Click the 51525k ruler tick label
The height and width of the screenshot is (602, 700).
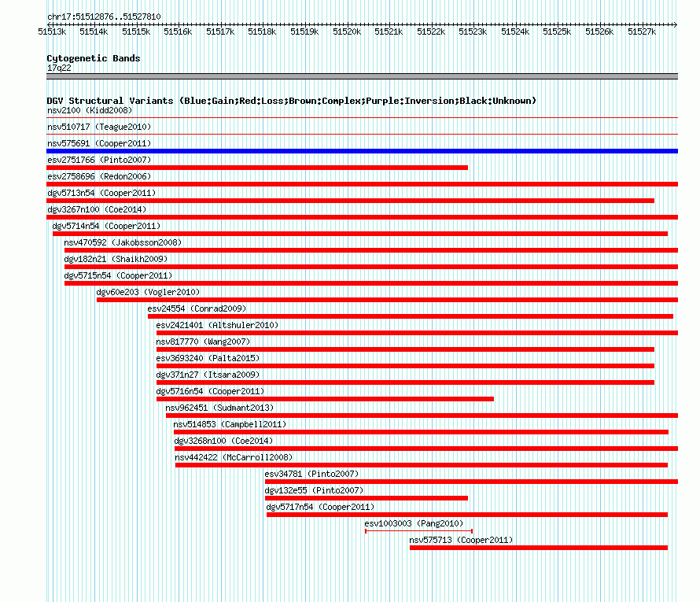(557, 31)
